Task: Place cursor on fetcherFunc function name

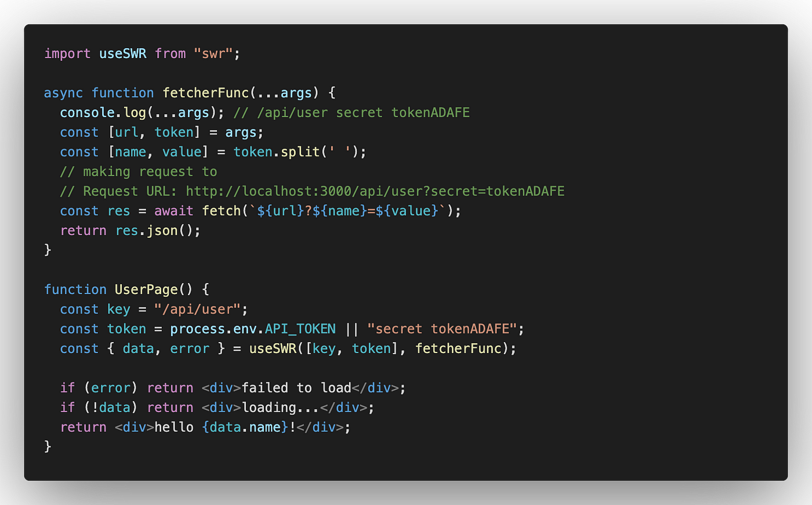Action: click(x=206, y=93)
